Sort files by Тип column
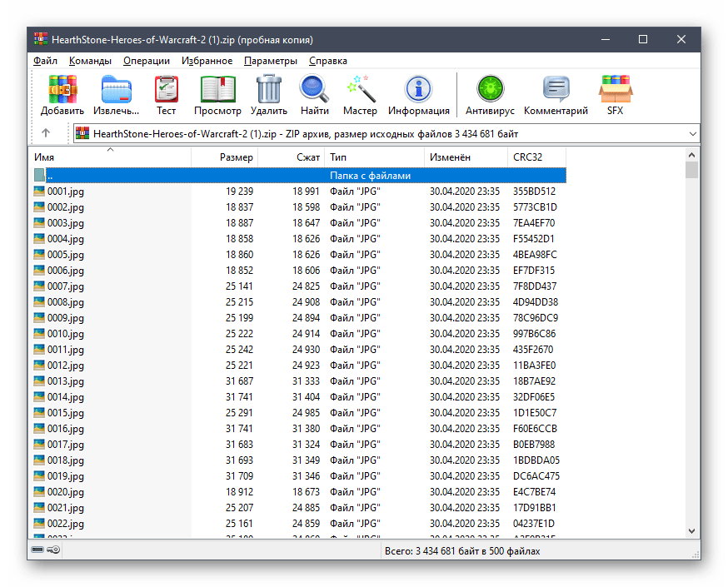 click(x=375, y=157)
